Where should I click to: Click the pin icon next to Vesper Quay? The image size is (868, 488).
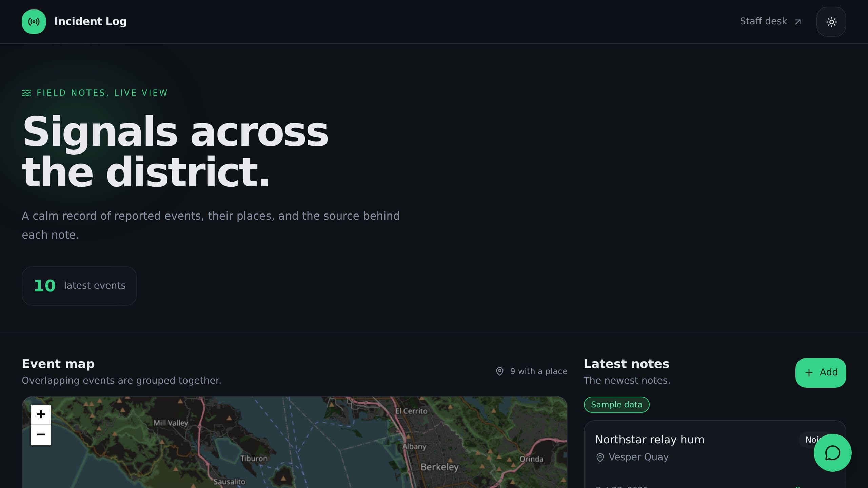click(600, 457)
